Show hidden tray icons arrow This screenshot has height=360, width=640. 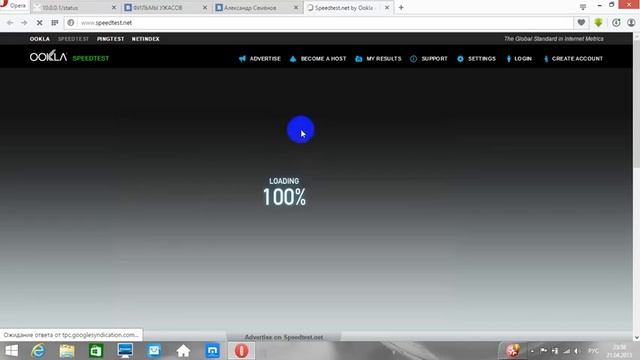point(532,351)
